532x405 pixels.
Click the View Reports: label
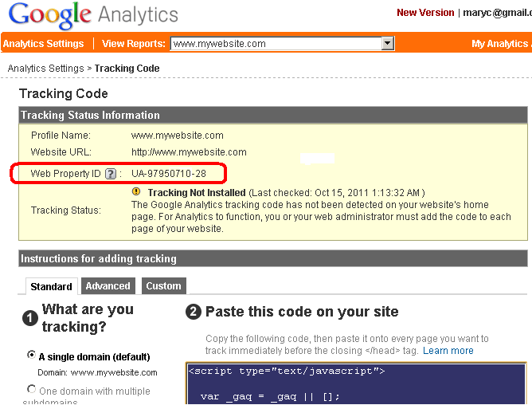(134, 44)
